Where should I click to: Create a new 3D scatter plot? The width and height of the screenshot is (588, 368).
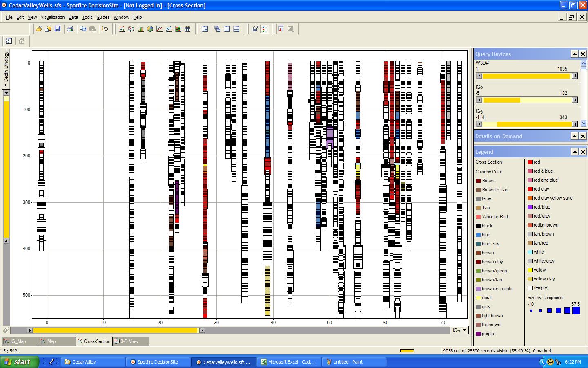pyautogui.click(x=131, y=29)
